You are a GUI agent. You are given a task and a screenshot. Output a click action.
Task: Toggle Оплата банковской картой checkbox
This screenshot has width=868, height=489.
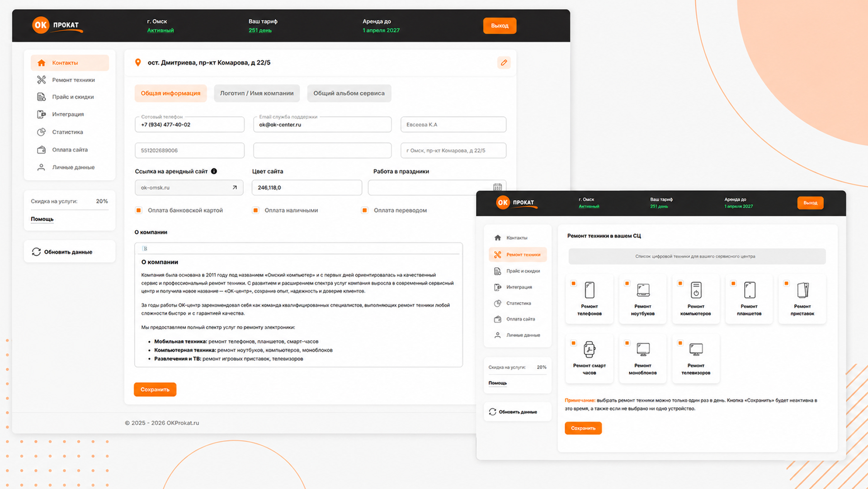pos(139,210)
